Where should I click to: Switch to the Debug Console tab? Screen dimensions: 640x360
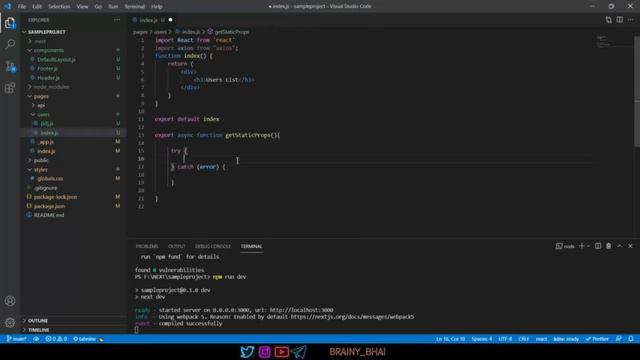pyautogui.click(x=213, y=246)
